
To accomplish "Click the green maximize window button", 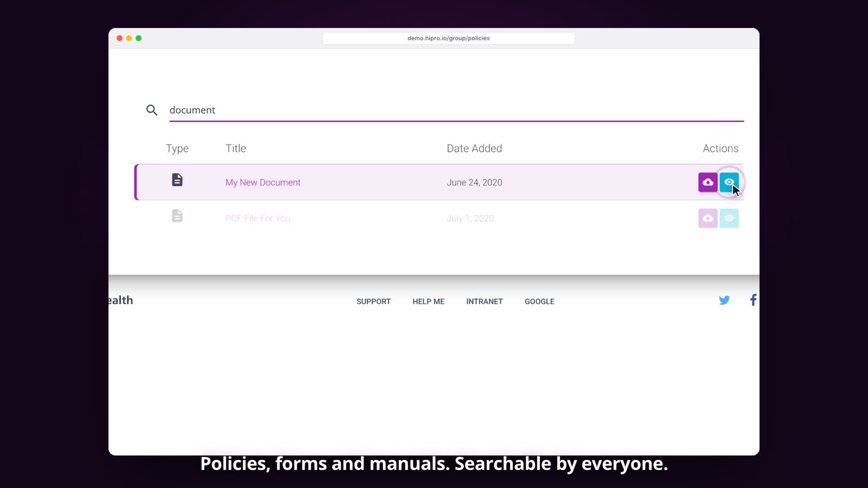I will 139,38.
